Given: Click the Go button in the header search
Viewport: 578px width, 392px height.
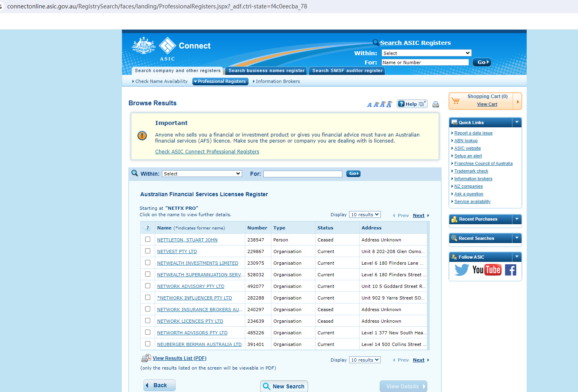Looking at the screenshot, I should [x=481, y=62].
